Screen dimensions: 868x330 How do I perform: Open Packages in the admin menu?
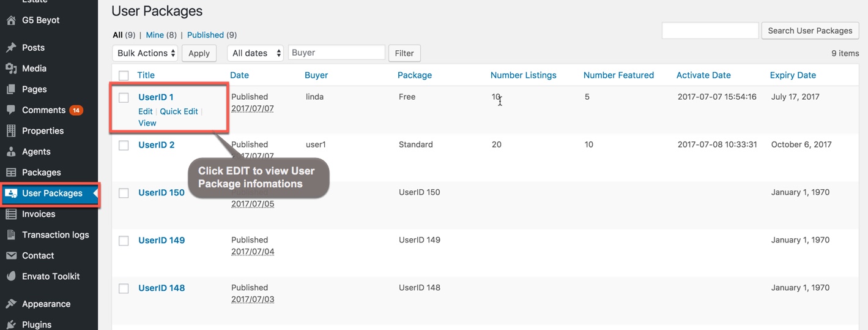coord(42,173)
